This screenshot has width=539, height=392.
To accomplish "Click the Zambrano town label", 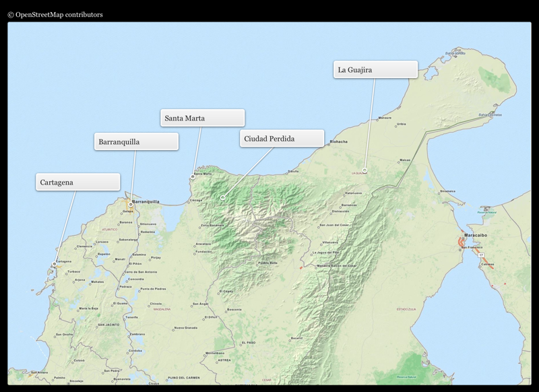I will coord(137,333).
